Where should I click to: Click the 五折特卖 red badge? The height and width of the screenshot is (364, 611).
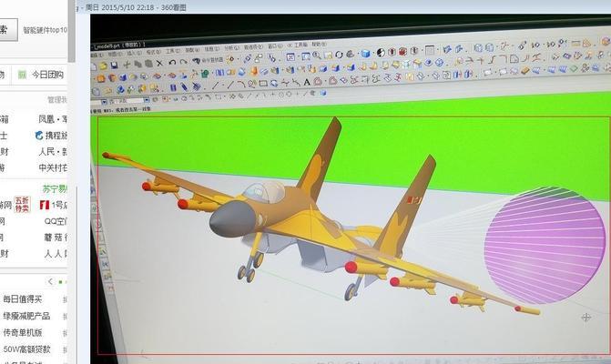point(22,205)
